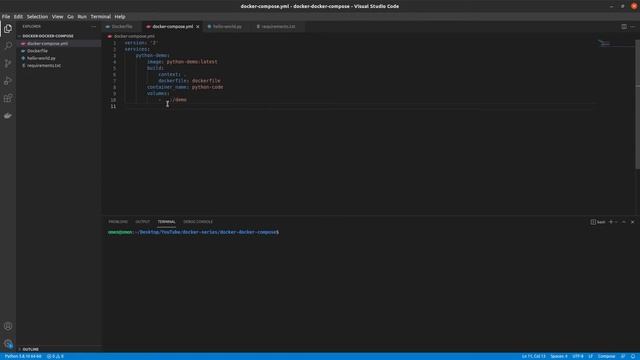
Task: Open Explorer More Actions ellipsis
Action: tap(94, 27)
